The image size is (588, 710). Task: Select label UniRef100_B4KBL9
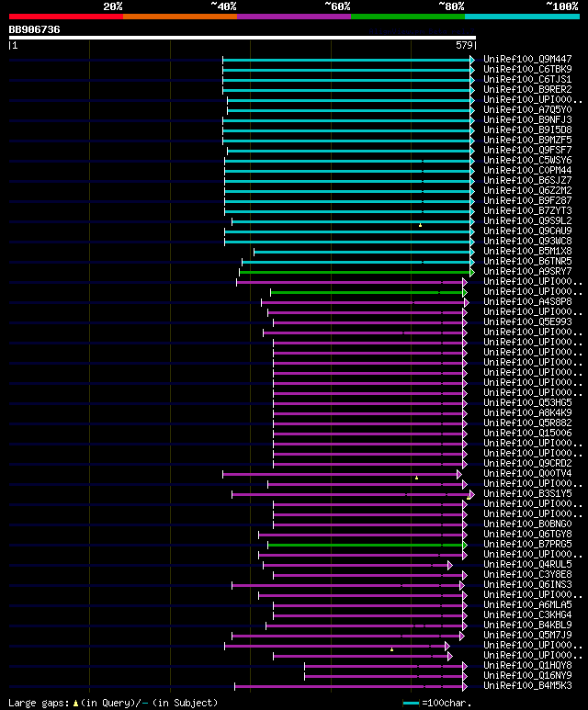coord(527,625)
